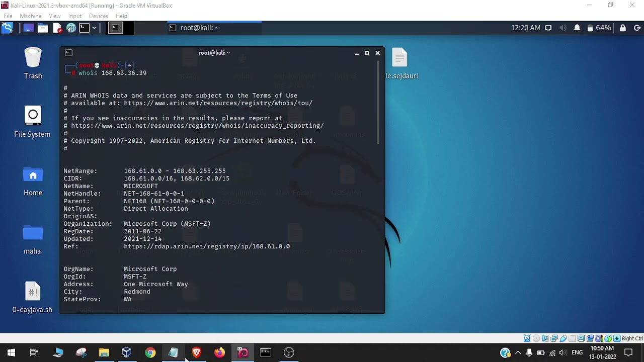The width and height of the screenshot is (644, 362).
Task: Launch the text editor icon in Kali panel
Action: 57,28
